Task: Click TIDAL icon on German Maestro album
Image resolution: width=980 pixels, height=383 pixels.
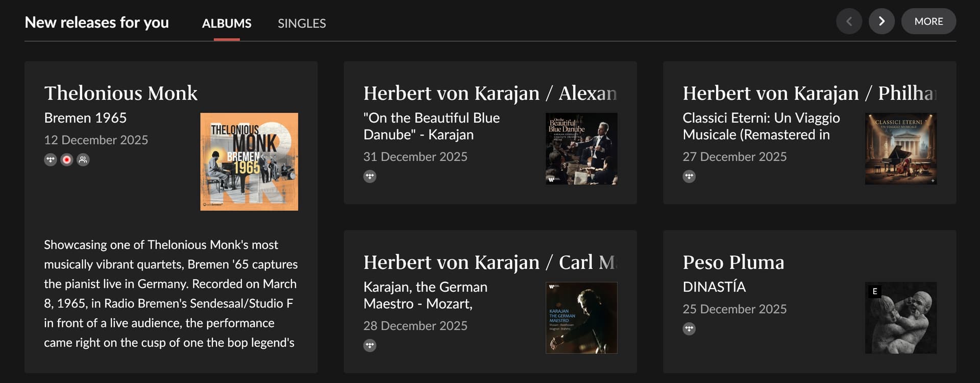Action: (x=370, y=346)
